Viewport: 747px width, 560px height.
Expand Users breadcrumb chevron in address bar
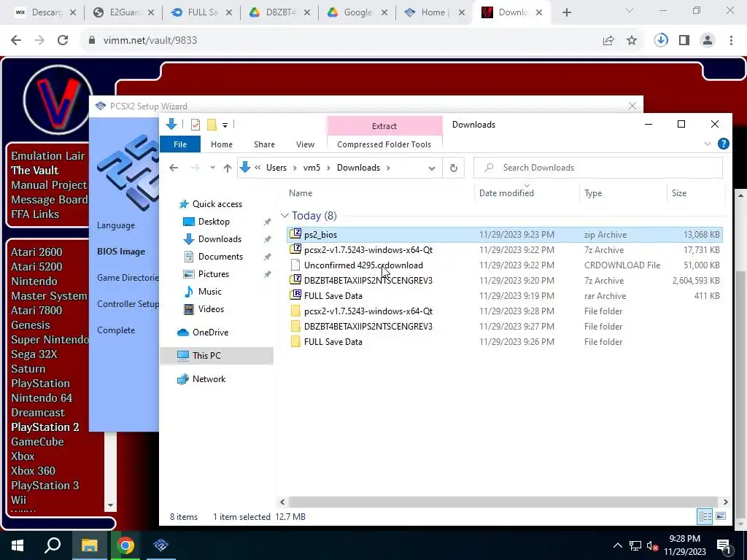click(x=295, y=168)
